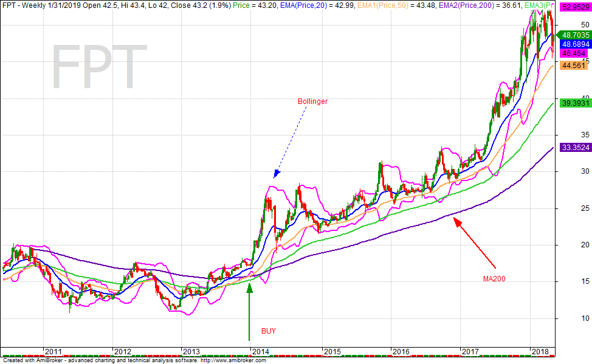Viewport: 592px width, 364px height.
Task: Click the green 48.7035 price tag
Action: tap(574, 36)
